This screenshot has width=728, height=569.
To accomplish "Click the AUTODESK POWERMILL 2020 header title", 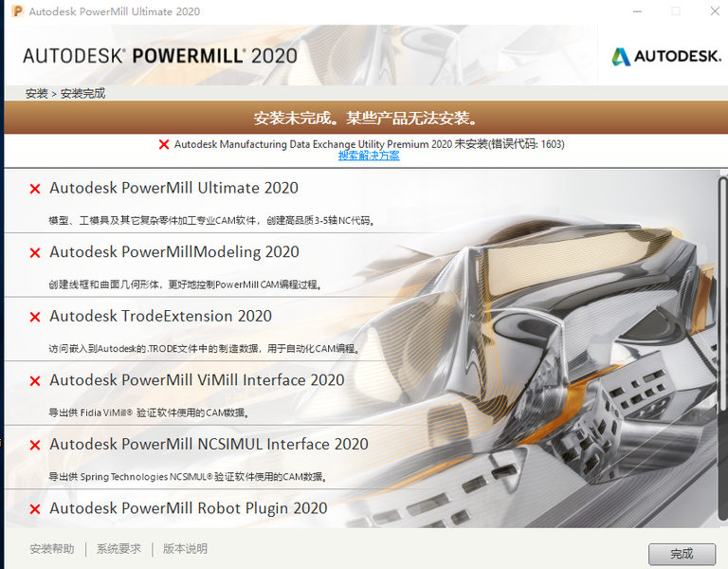I will pos(160,56).
